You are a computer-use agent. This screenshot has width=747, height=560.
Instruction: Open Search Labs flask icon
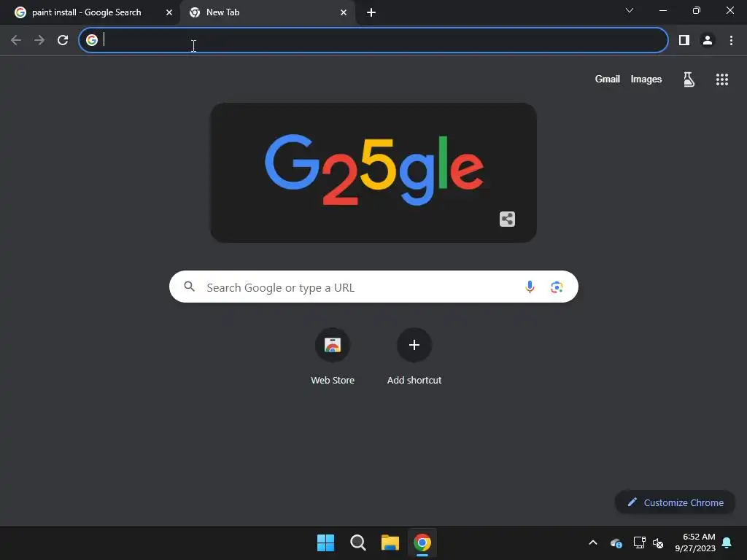coord(689,79)
